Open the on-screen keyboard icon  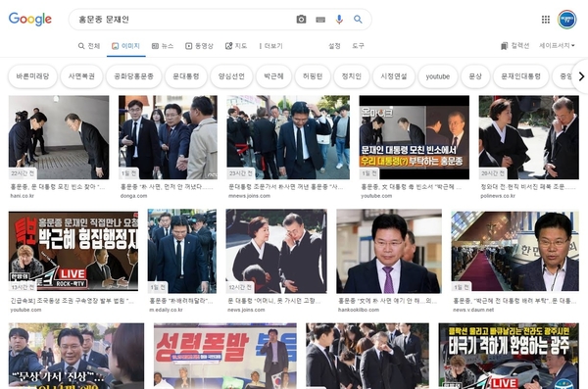click(x=320, y=20)
